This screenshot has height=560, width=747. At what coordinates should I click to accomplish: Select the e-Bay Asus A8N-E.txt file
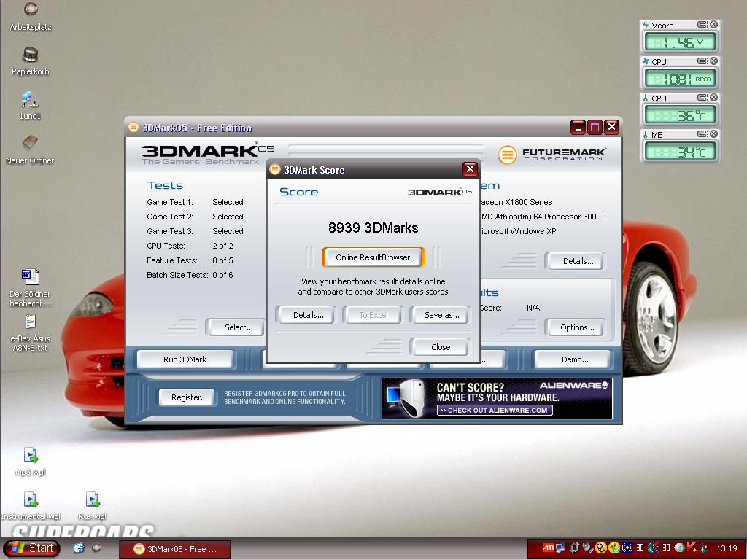(x=30, y=332)
